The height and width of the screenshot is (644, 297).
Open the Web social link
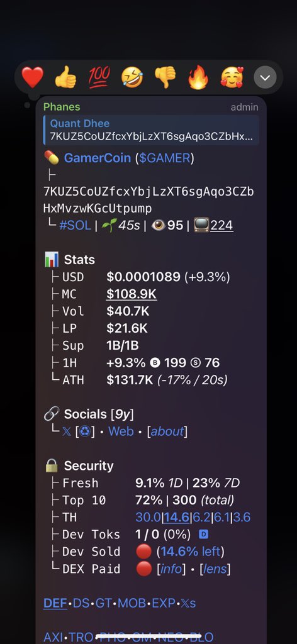pyautogui.click(x=121, y=431)
